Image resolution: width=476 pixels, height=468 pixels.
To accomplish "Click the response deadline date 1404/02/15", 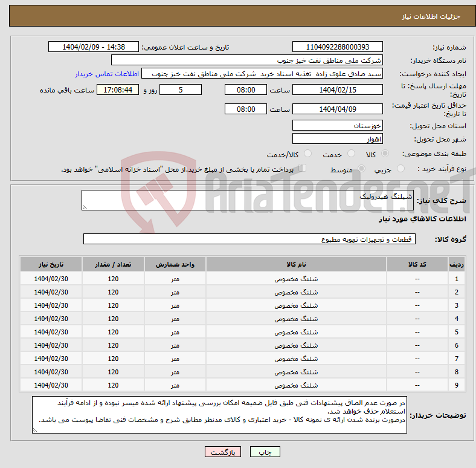I will click(337, 89).
